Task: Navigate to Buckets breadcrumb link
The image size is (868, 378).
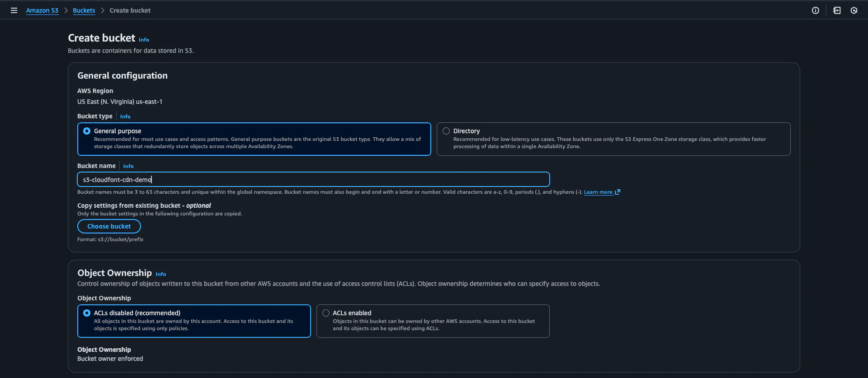Action: pos(84,10)
